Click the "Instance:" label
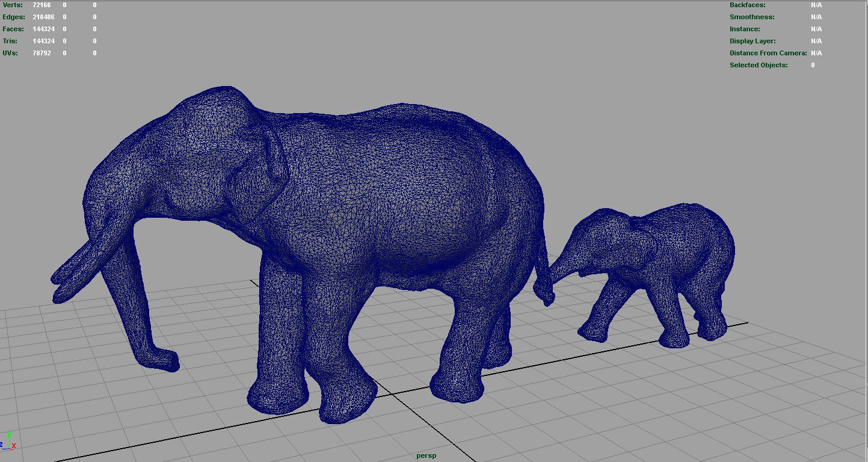Viewport: 868px width, 462px height. click(x=745, y=29)
